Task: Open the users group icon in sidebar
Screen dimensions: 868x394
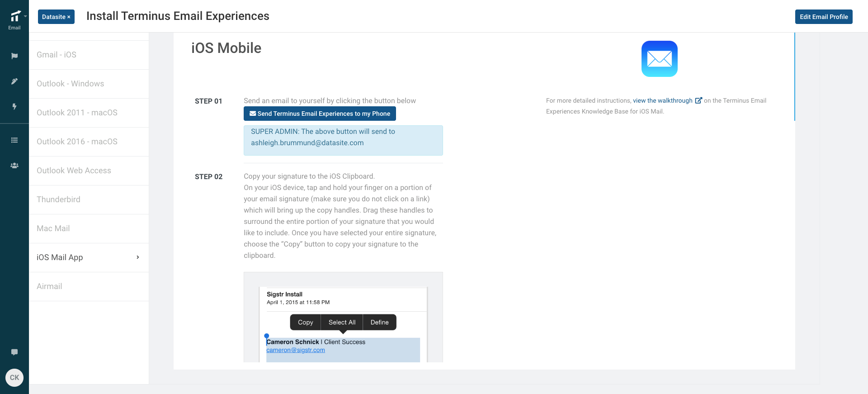Action: pos(14,166)
